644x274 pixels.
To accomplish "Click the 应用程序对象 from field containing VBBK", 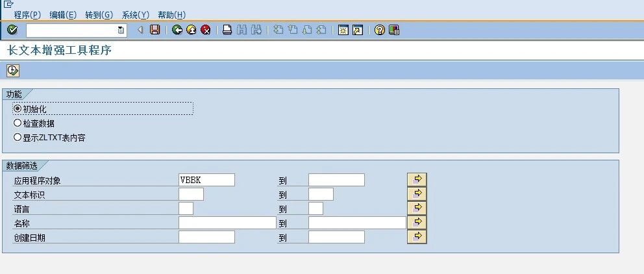I will tap(206, 180).
